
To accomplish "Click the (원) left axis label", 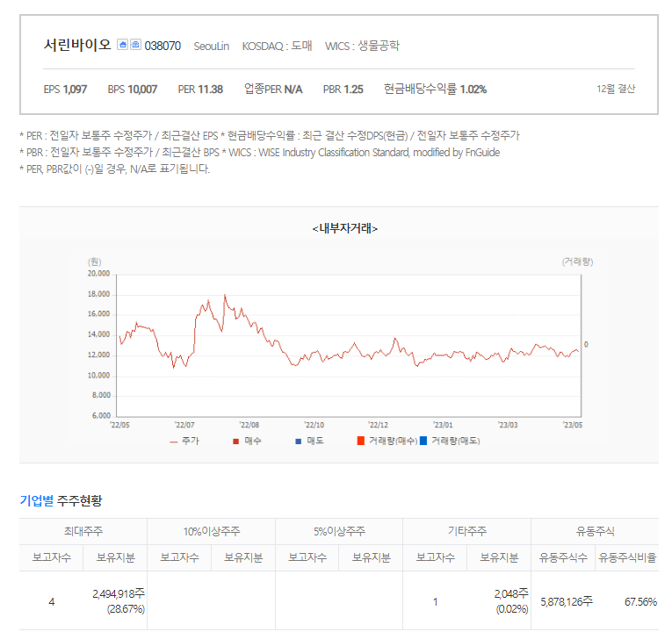I will pyautogui.click(x=94, y=262).
